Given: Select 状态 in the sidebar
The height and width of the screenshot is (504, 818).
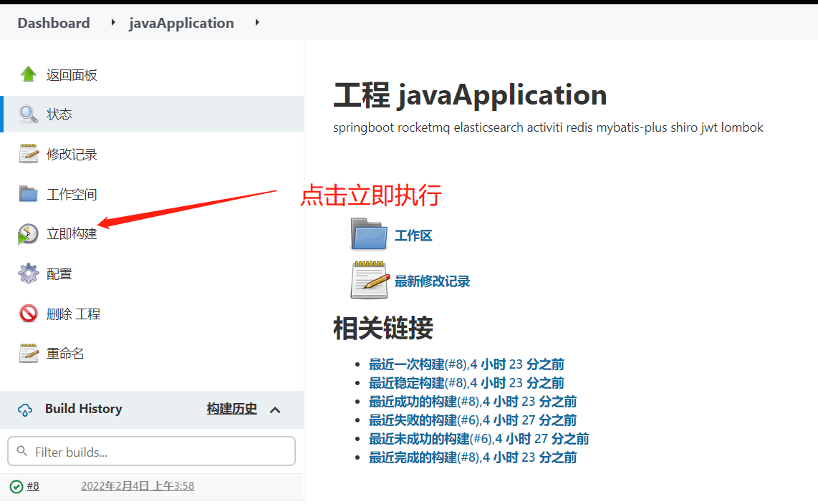Looking at the screenshot, I should (x=59, y=114).
